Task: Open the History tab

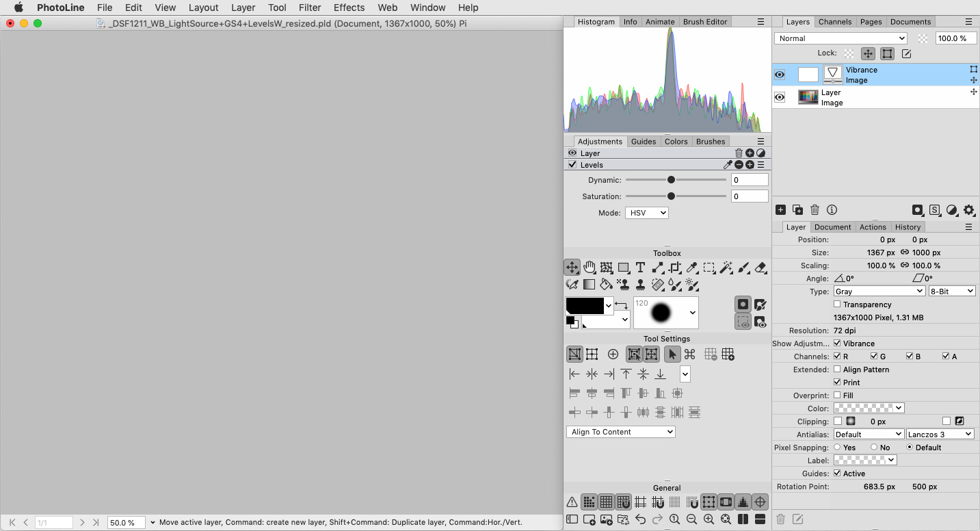Action: pos(908,227)
